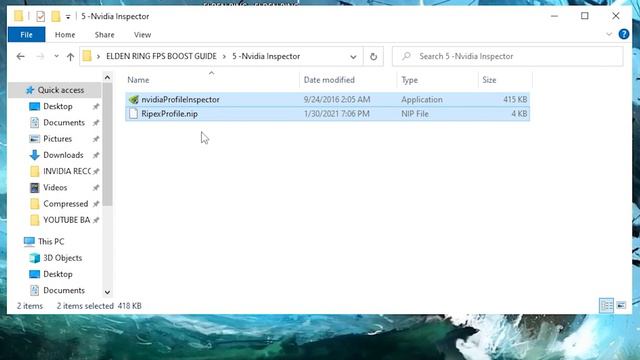640x360 pixels.
Task: Switch to Large icons view button
Action: point(621,305)
